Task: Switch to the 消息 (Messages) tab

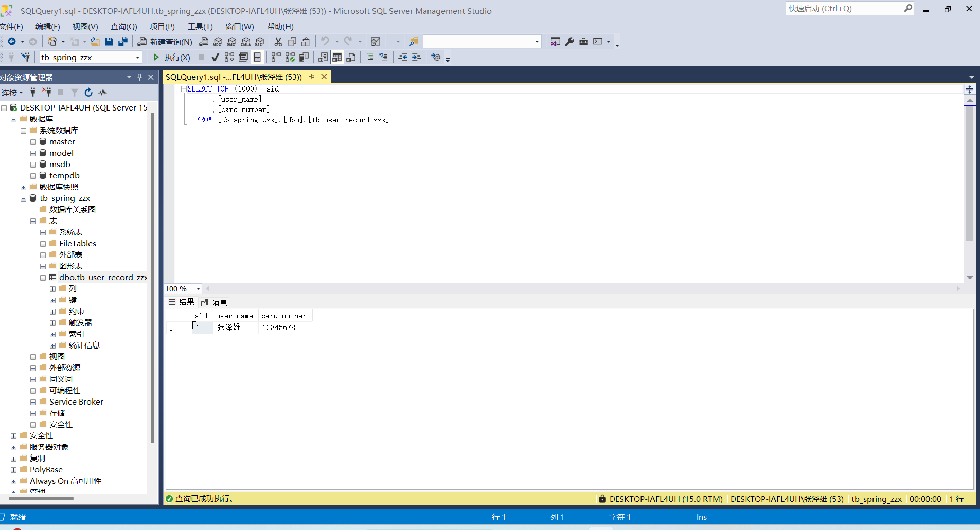Action: (x=214, y=303)
